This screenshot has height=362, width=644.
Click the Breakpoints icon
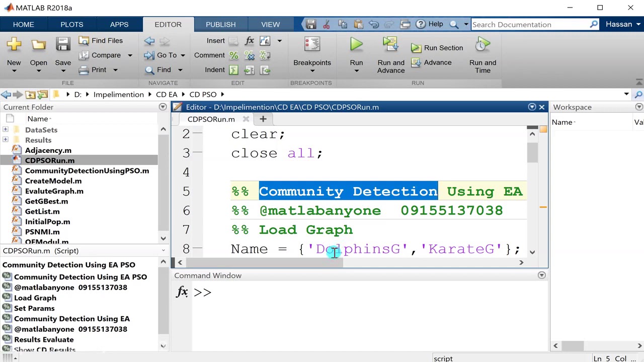pyautogui.click(x=312, y=45)
